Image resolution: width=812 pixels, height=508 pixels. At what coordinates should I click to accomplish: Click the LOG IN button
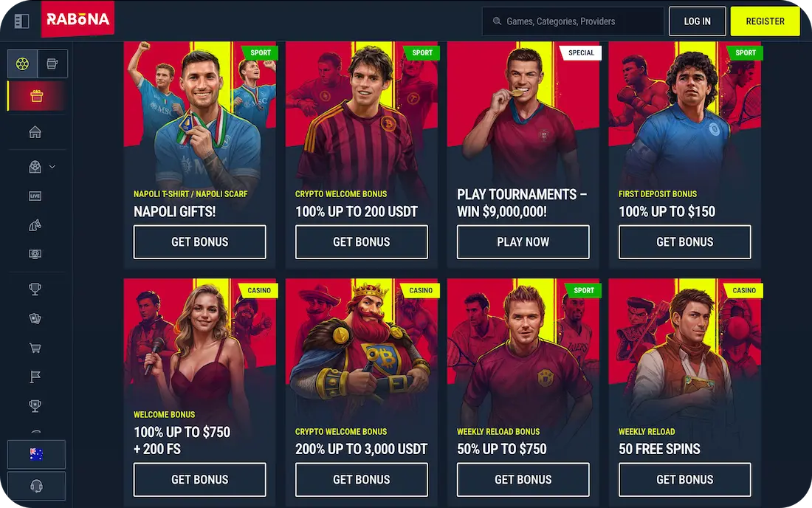click(x=697, y=21)
